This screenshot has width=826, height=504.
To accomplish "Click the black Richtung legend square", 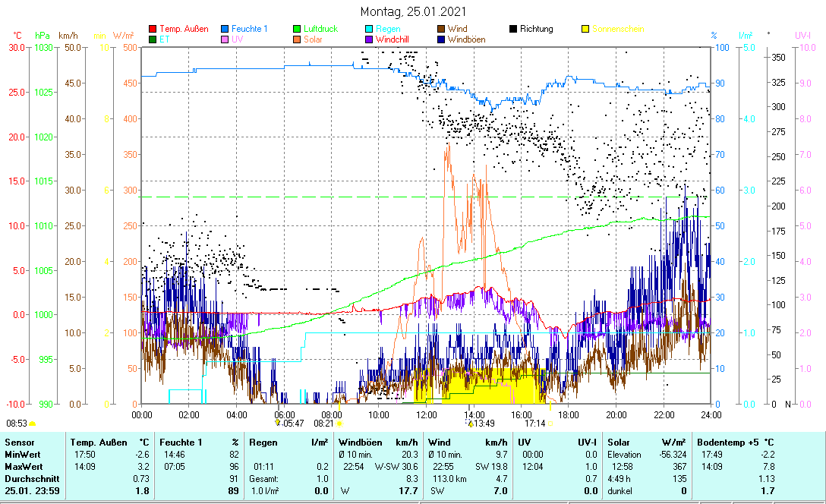I will point(514,29).
